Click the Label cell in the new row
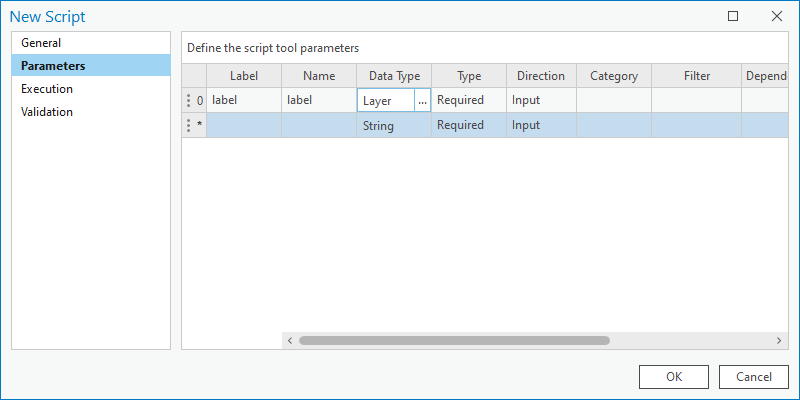The image size is (800, 400). pos(244,126)
